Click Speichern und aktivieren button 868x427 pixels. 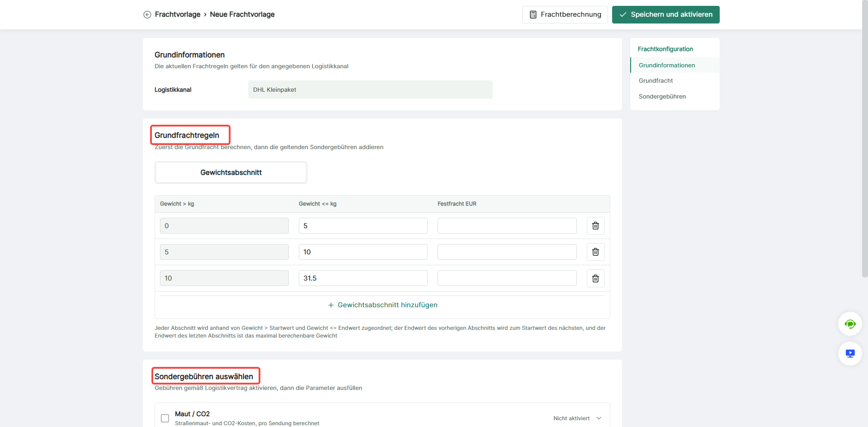pyautogui.click(x=666, y=14)
